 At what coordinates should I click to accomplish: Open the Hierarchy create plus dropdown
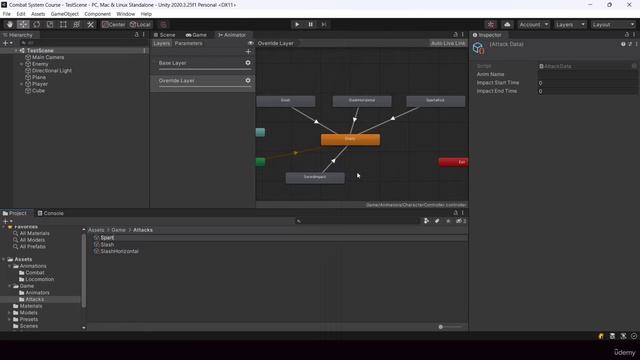7,43
